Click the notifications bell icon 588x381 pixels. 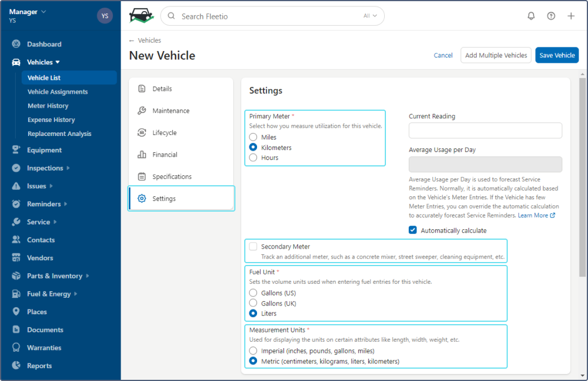tap(531, 16)
